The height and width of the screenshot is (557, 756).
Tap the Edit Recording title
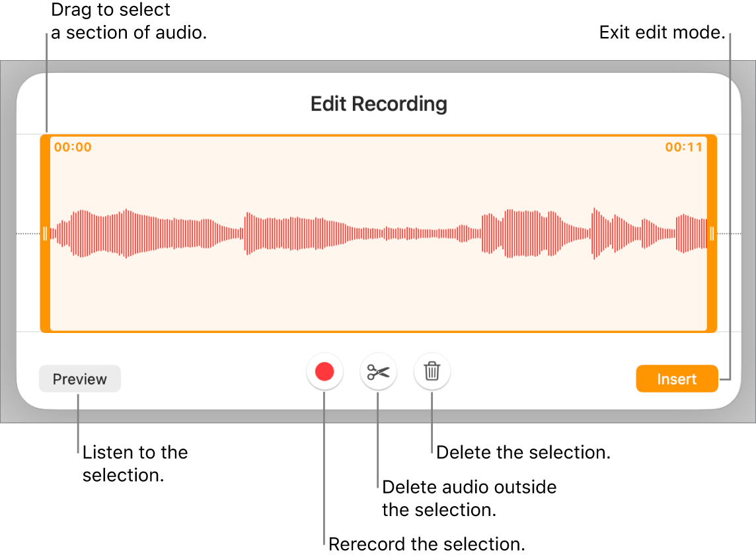(x=378, y=104)
